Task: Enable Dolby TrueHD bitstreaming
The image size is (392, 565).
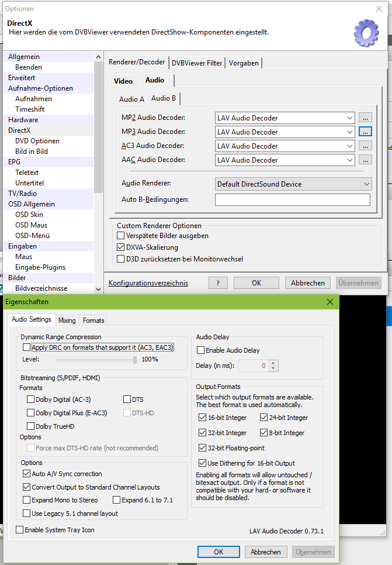Action: 30,426
